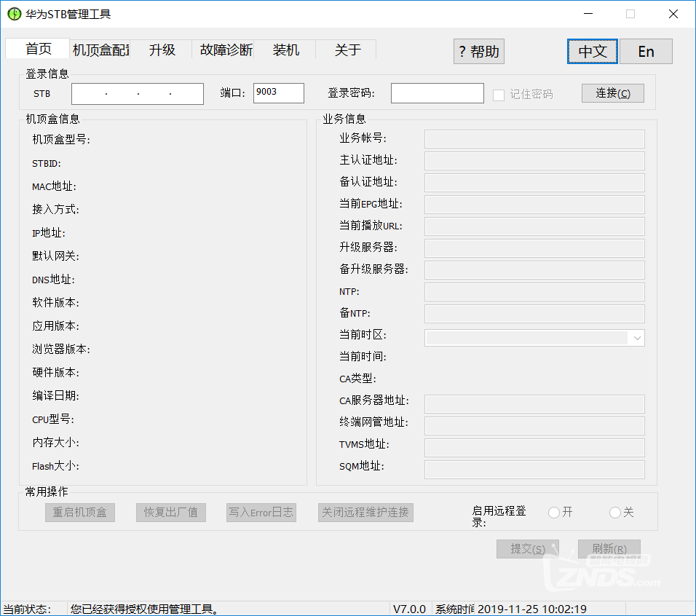Click the STBID label
The width and height of the screenshot is (696, 616).
click(x=46, y=164)
